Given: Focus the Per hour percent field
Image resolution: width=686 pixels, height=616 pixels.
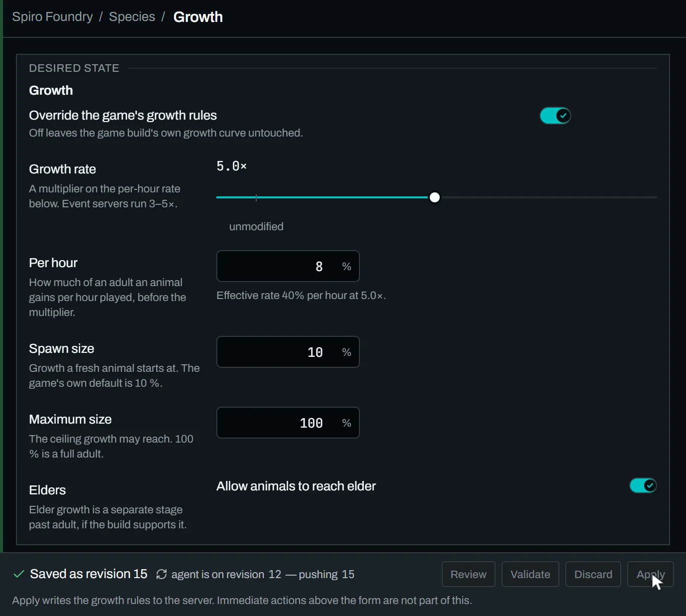Looking at the screenshot, I should tap(288, 266).
